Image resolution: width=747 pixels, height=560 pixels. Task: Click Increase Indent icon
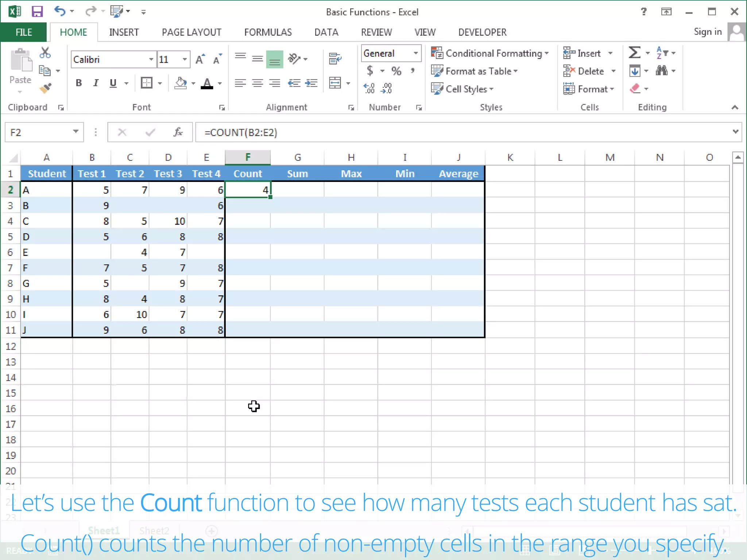pyautogui.click(x=311, y=83)
